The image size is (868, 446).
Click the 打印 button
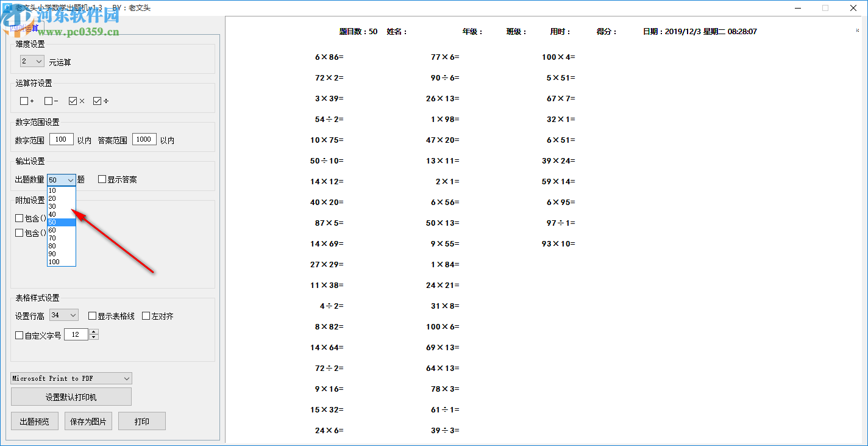142,422
